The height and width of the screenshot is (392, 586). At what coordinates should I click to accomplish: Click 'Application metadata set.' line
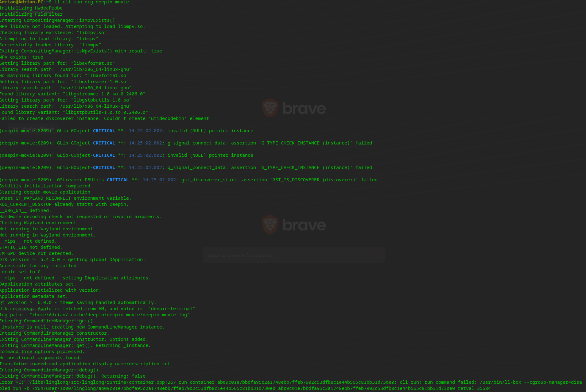[x=34, y=296]
